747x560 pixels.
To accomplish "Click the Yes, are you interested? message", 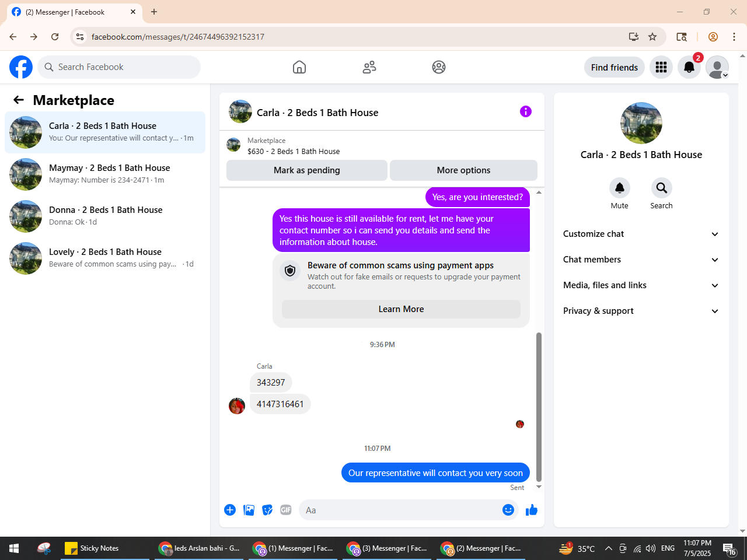I will pyautogui.click(x=477, y=197).
